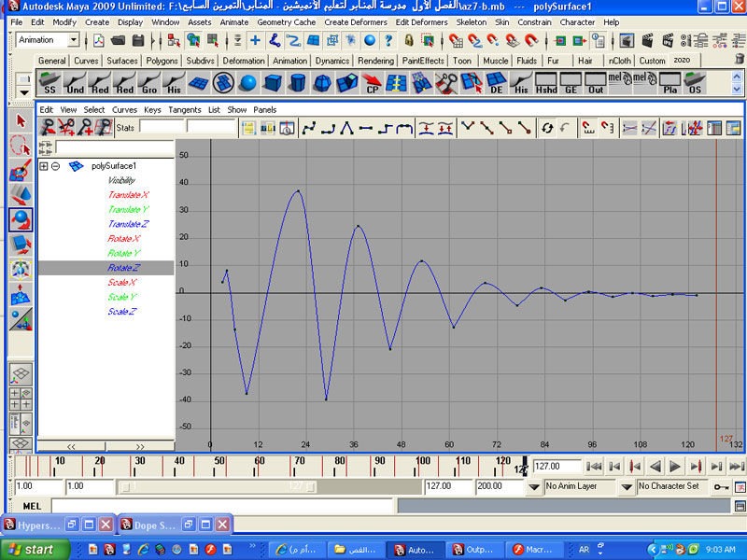
Task: Open the Tangents menu in Graph Editor
Action: point(184,109)
